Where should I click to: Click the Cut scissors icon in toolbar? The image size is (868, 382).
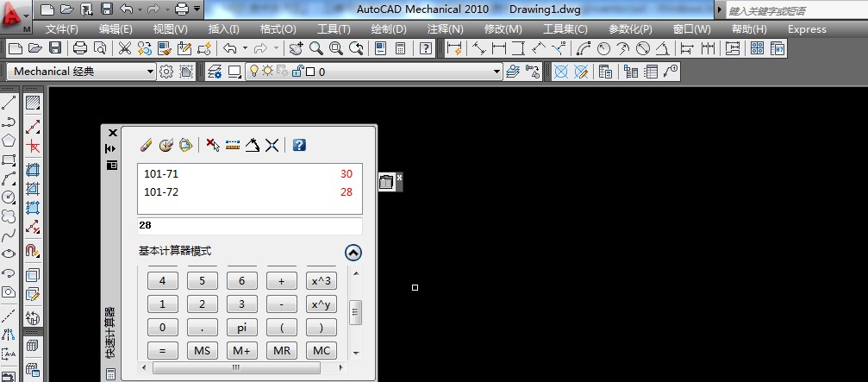click(125, 48)
